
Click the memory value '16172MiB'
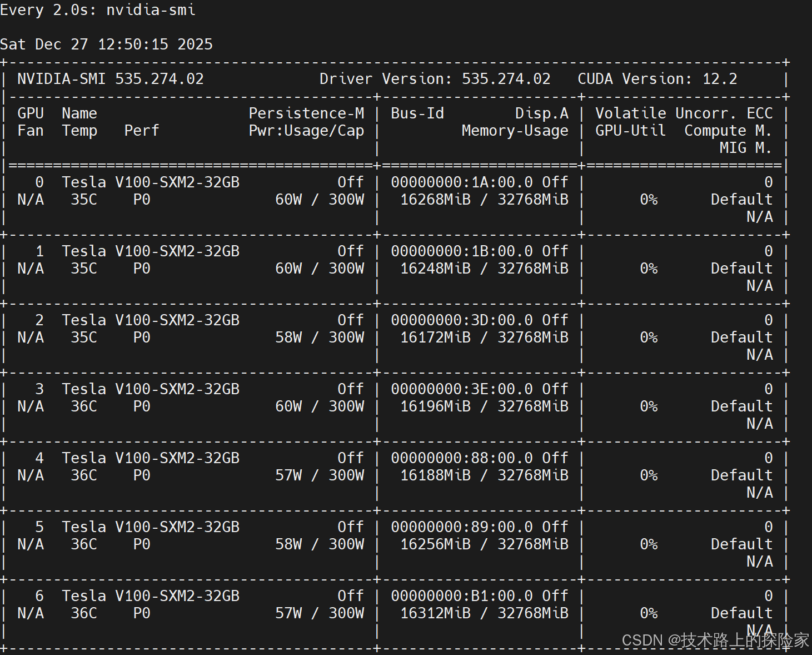[x=436, y=338]
